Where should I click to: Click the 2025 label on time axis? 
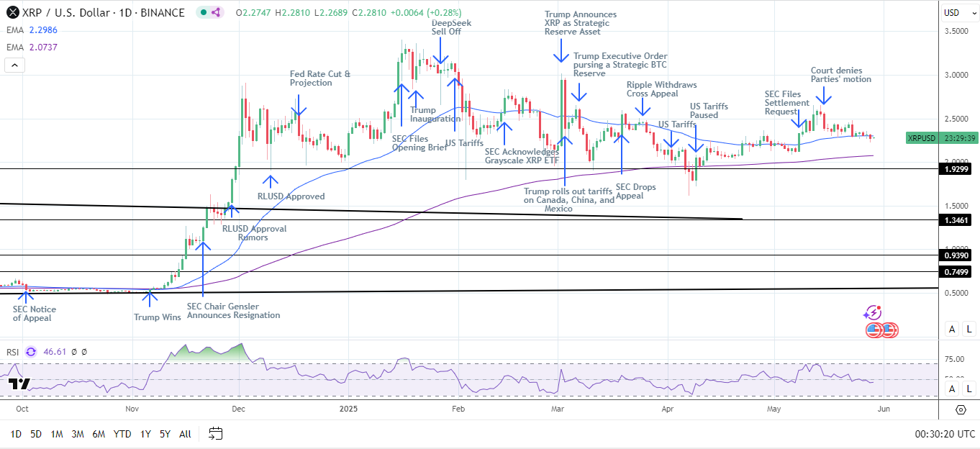point(348,408)
